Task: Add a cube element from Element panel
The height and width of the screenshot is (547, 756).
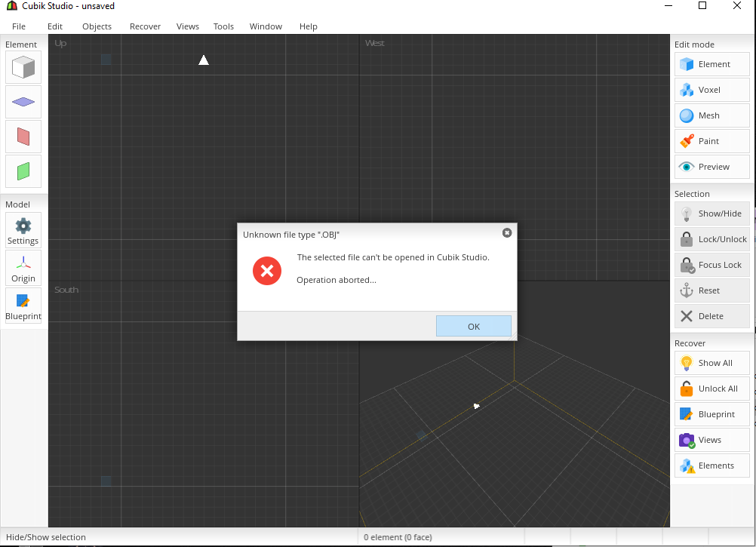Action: coord(23,67)
